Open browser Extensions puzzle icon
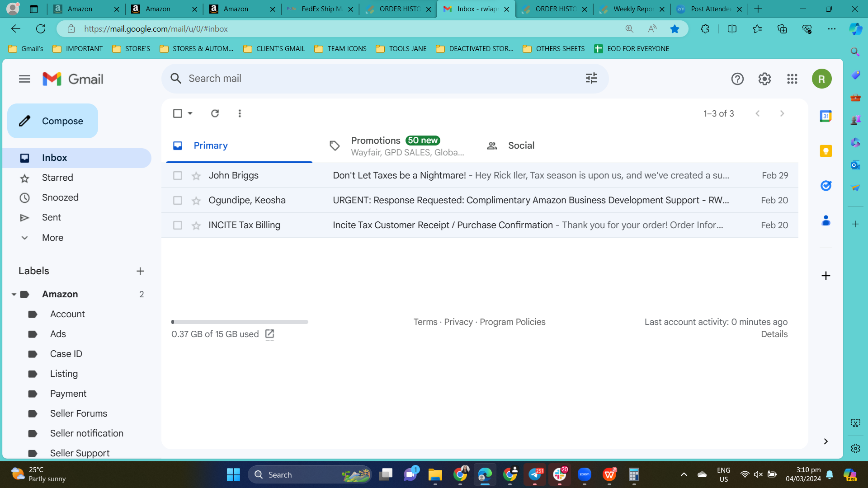This screenshot has height=488, width=868. click(x=705, y=29)
